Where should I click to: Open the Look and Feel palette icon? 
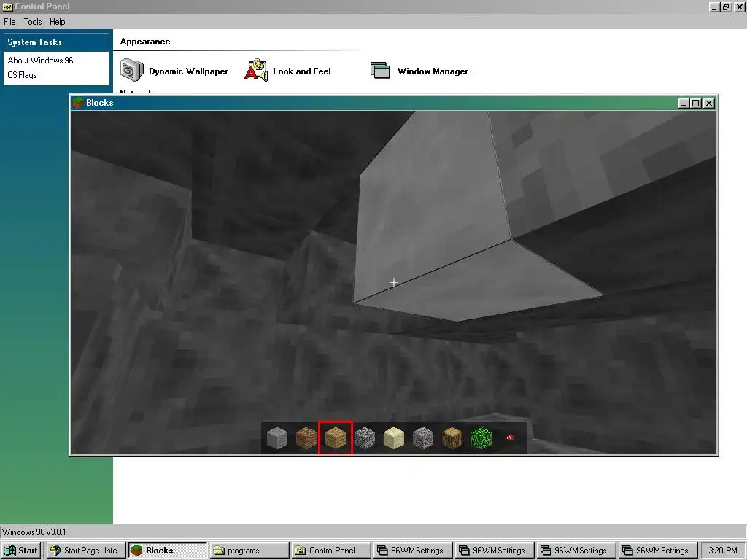pos(256,70)
